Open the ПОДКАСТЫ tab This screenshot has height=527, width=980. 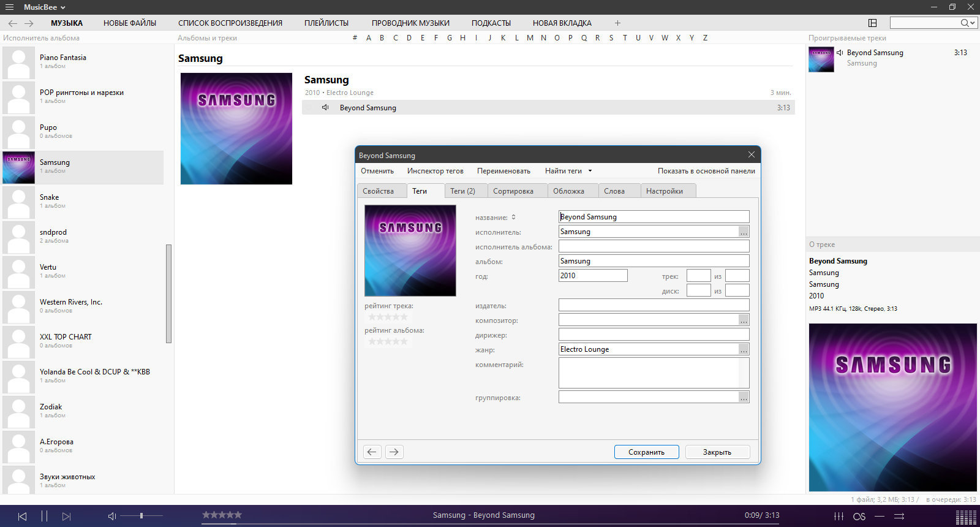click(x=491, y=23)
